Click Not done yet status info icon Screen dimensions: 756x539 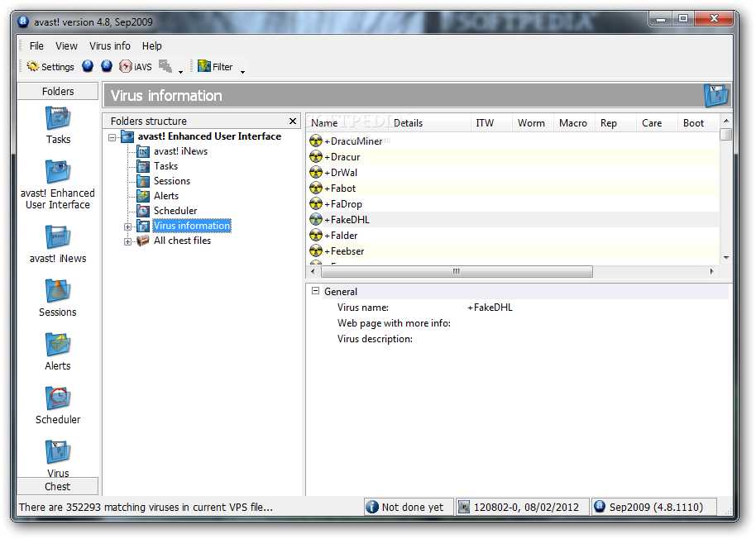pos(372,507)
